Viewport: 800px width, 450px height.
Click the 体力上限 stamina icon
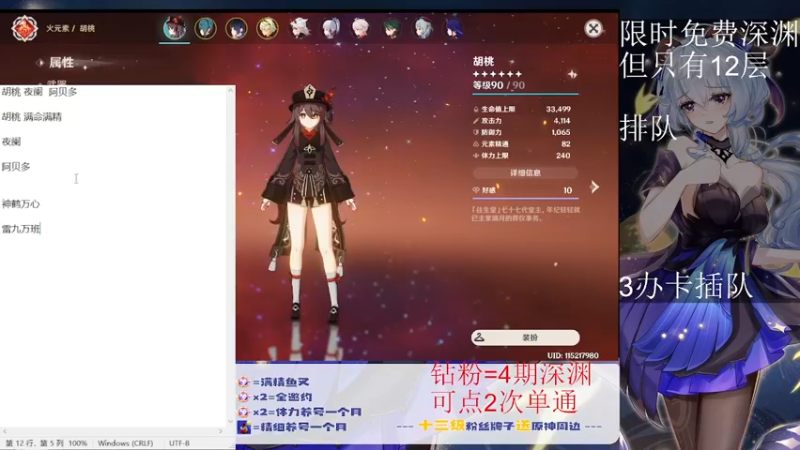pyautogui.click(x=476, y=156)
